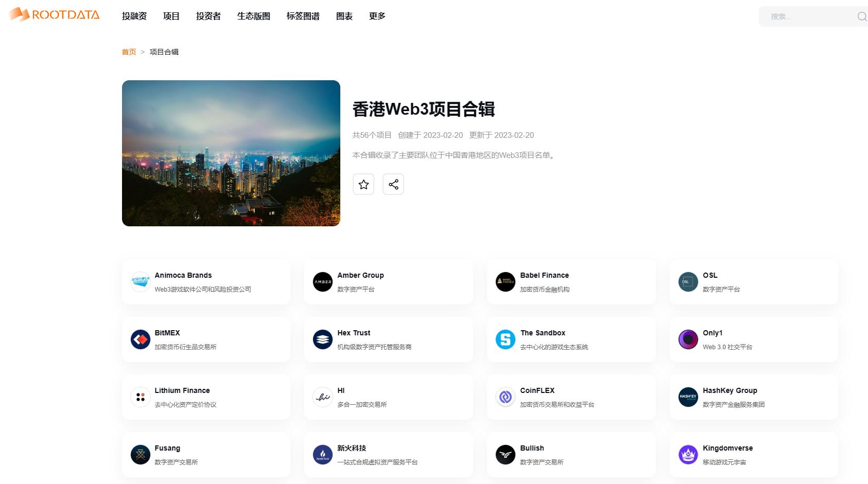
Task: Open the 投融资 menu item
Action: pos(134,16)
